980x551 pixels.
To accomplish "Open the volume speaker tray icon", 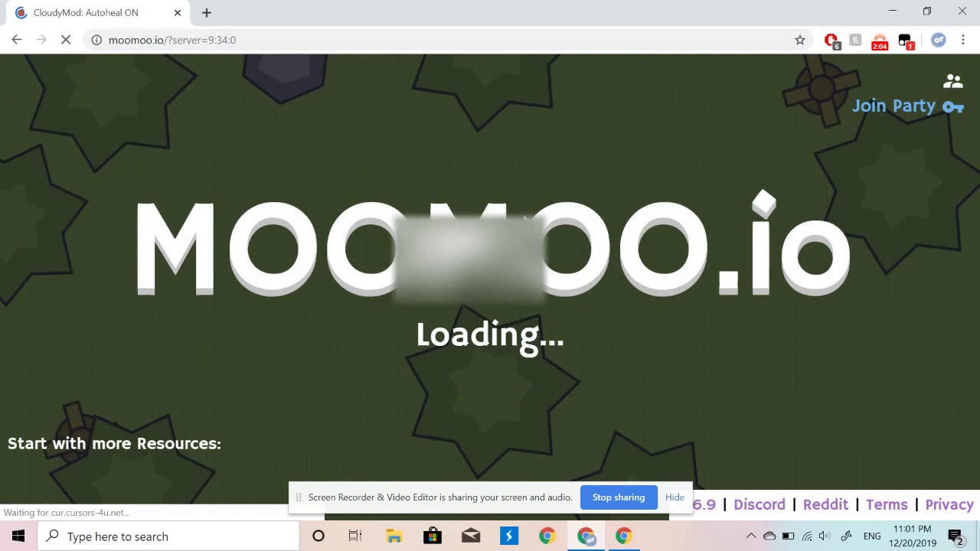I will click(x=825, y=536).
